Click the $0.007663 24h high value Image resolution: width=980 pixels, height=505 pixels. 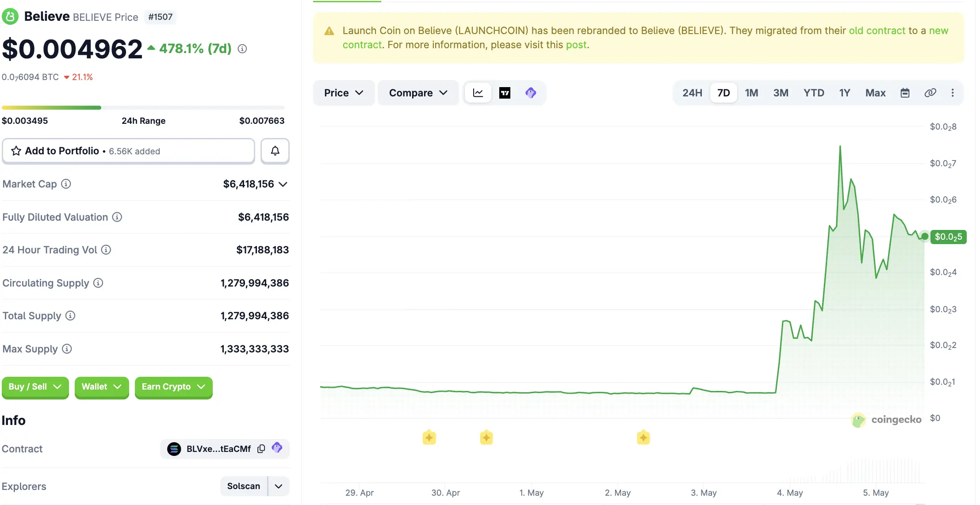click(262, 121)
